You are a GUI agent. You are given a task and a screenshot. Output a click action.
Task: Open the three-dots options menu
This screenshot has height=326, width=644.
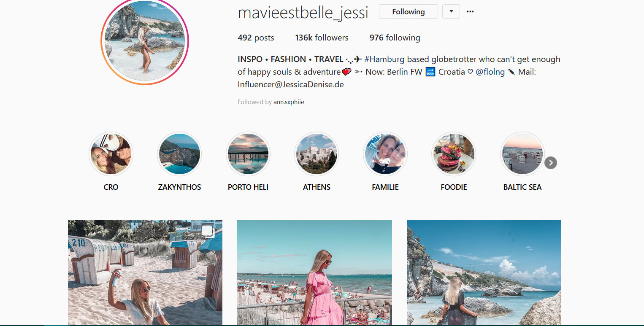click(x=470, y=12)
